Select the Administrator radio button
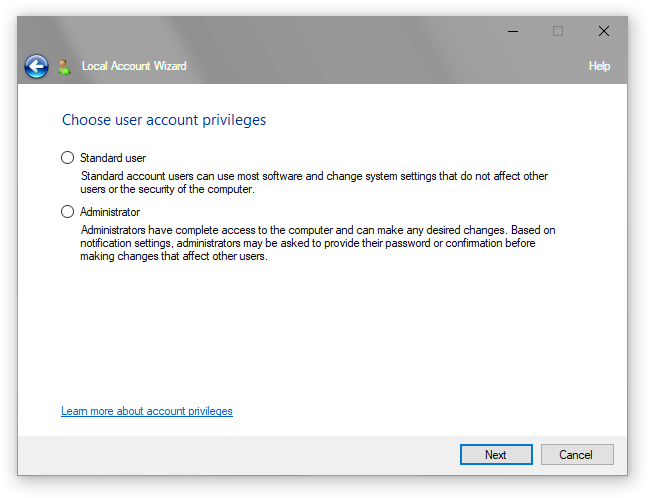 68,212
